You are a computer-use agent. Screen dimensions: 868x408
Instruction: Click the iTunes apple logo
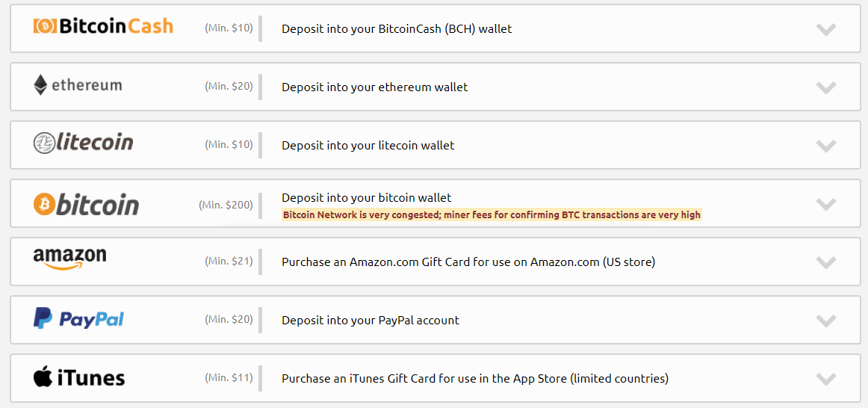point(43,377)
